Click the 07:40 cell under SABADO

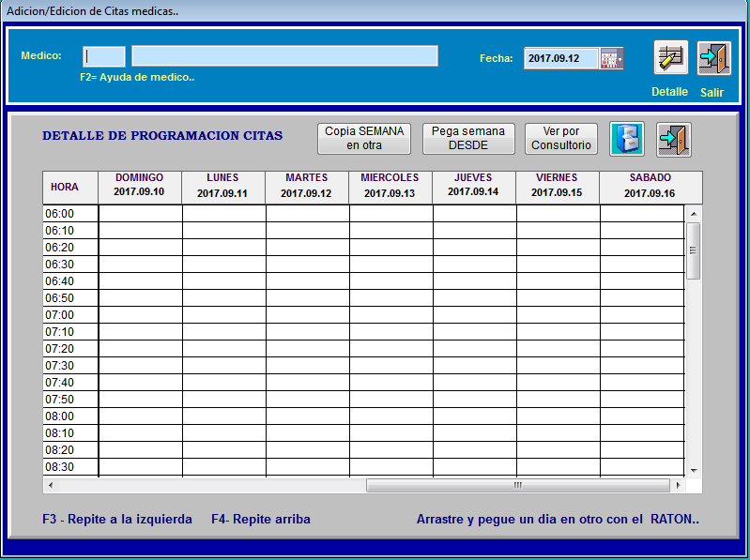tap(642, 383)
